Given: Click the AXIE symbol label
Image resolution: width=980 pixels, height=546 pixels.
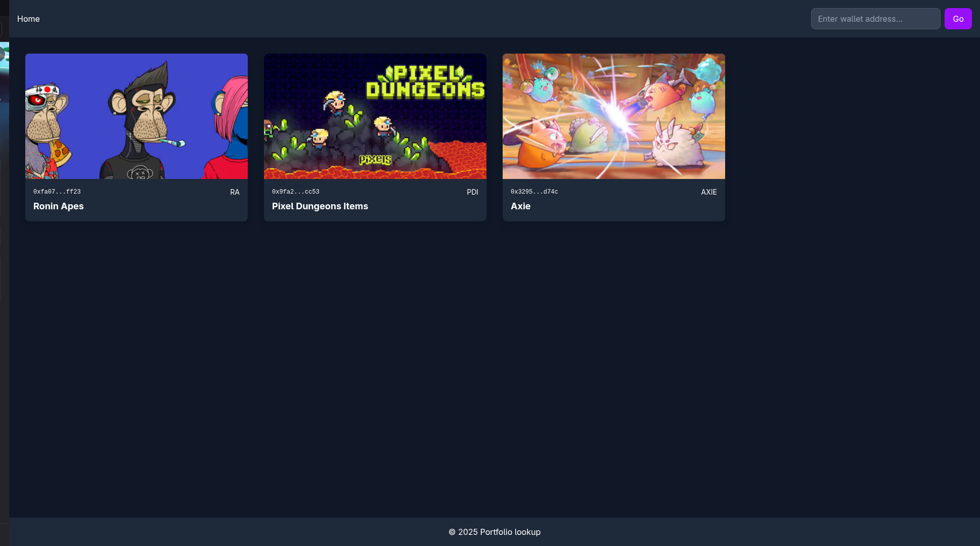Looking at the screenshot, I should [x=708, y=192].
